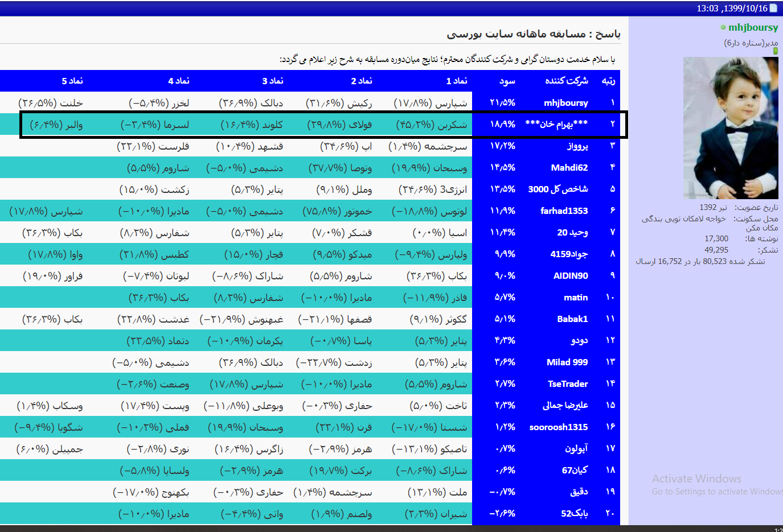Select participant farhad1353 cell
The height and width of the screenshot is (532, 783).
564,211
